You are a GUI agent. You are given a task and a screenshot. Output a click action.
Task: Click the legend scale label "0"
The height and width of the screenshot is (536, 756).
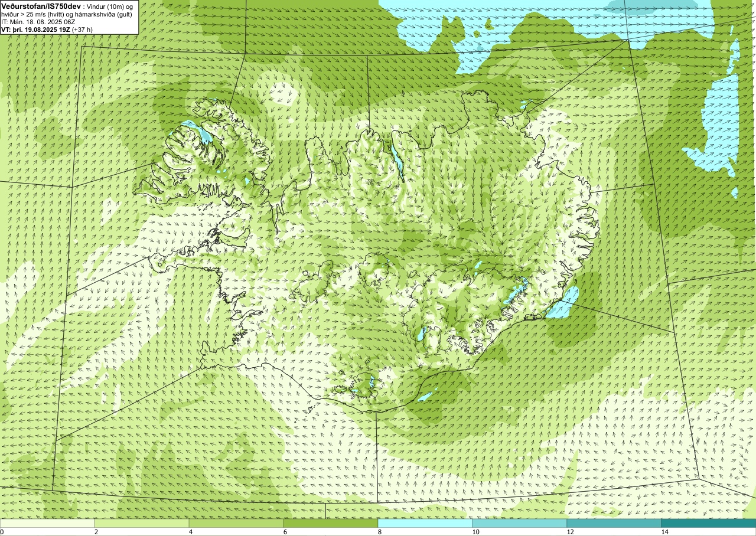tap(2, 532)
